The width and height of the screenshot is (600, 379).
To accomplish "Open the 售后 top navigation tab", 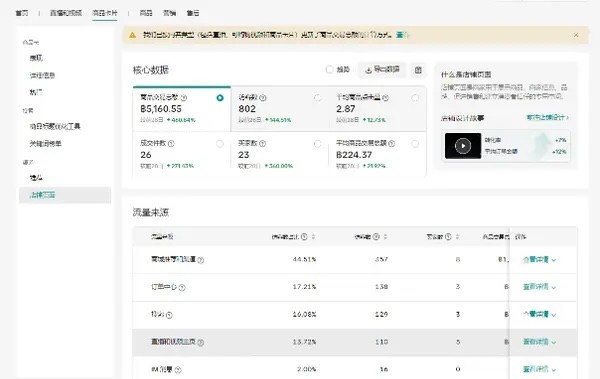I will [x=193, y=13].
